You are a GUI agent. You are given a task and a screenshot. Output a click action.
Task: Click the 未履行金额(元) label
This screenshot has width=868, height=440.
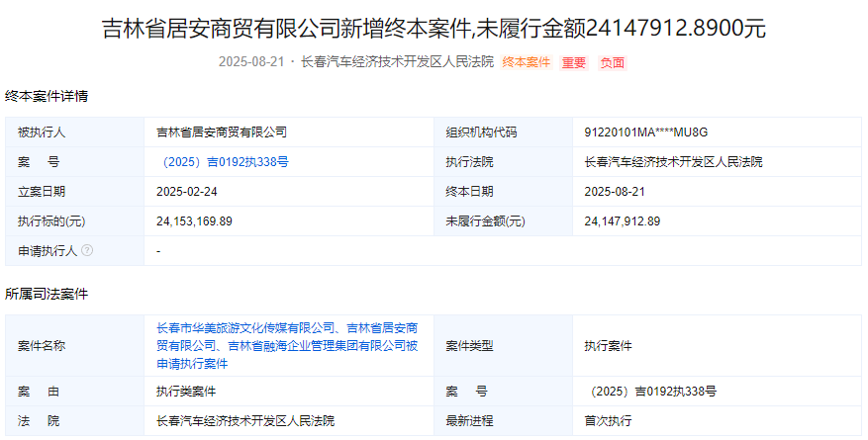click(486, 221)
